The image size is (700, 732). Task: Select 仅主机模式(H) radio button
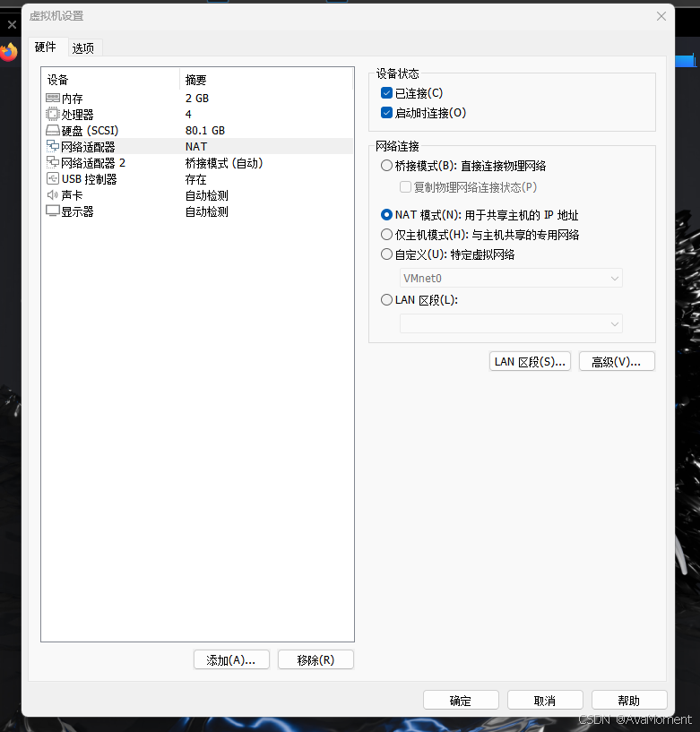386,235
